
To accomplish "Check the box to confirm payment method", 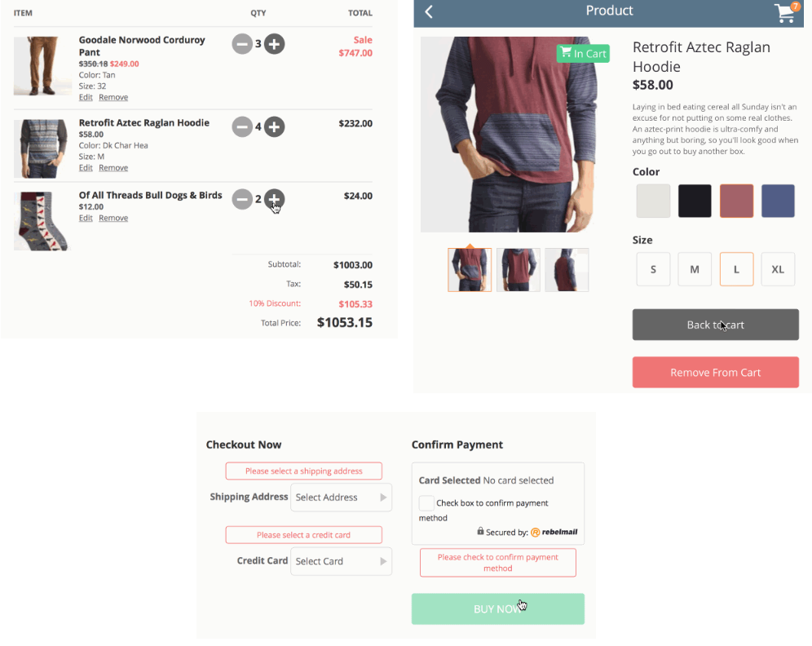I will pyautogui.click(x=426, y=503).
